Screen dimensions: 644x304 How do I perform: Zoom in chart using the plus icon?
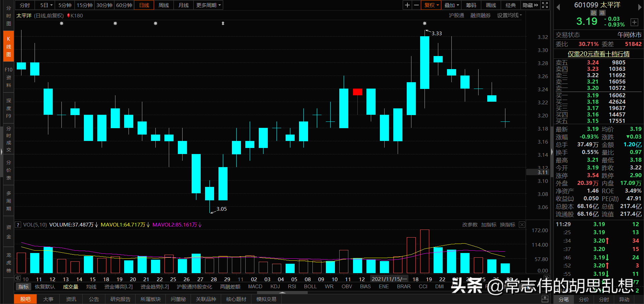pyautogui.click(x=407, y=5)
